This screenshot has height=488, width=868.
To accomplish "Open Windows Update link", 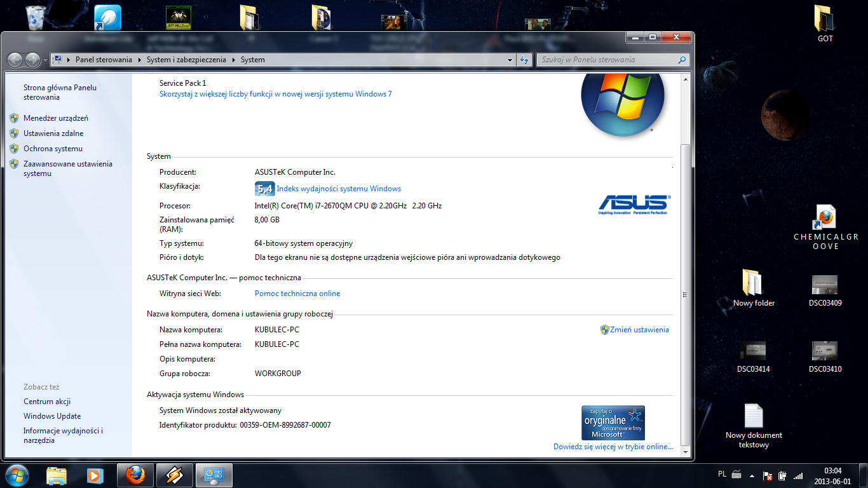I will [x=52, y=416].
